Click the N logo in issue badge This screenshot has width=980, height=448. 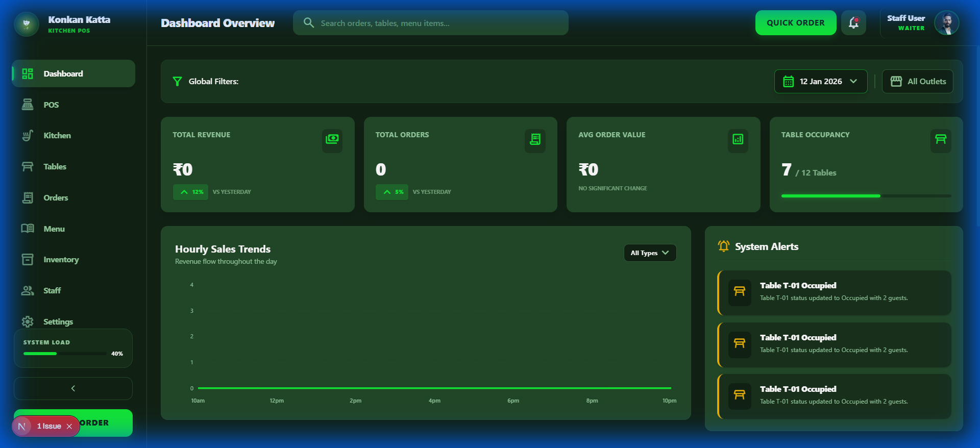click(x=21, y=427)
